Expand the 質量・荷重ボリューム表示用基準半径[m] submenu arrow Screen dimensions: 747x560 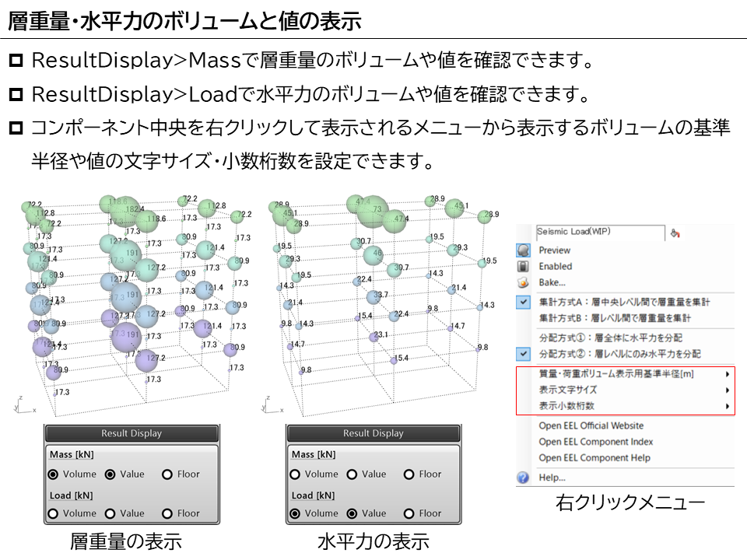tap(728, 374)
